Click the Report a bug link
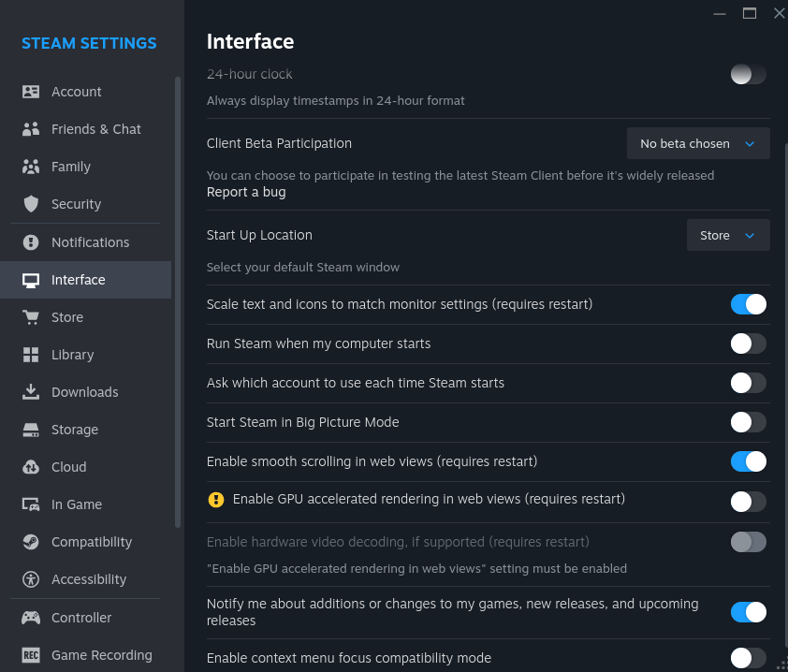Screen dimensions: 788x672 (246, 192)
